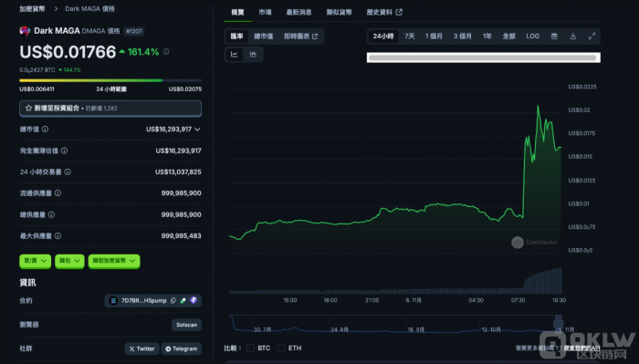Click the 探索我們的API link

tap(582, 348)
